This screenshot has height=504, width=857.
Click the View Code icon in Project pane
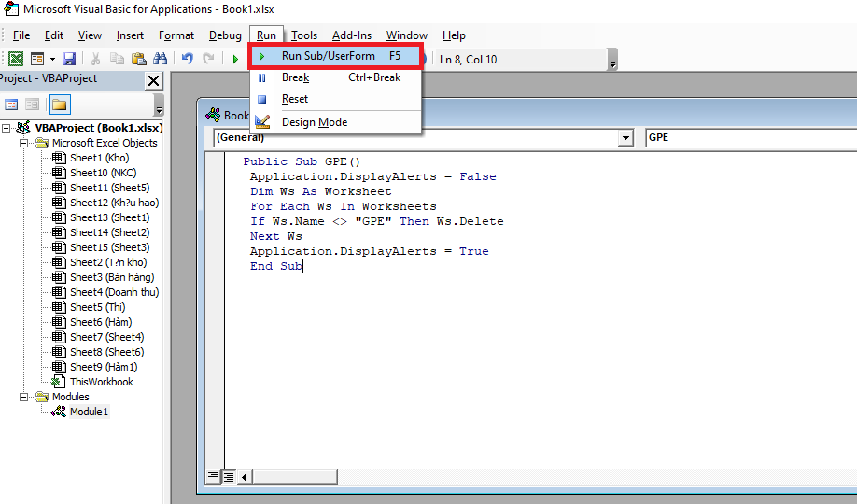coord(11,105)
